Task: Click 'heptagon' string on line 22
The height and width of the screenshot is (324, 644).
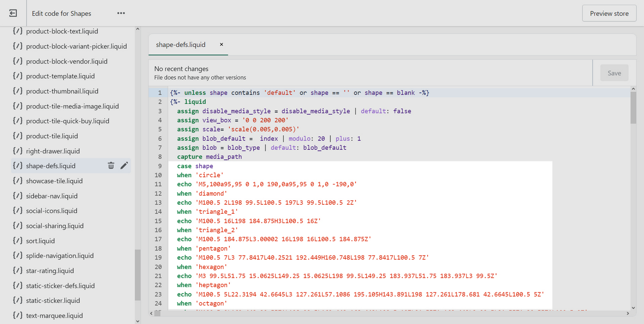Action: point(213,285)
